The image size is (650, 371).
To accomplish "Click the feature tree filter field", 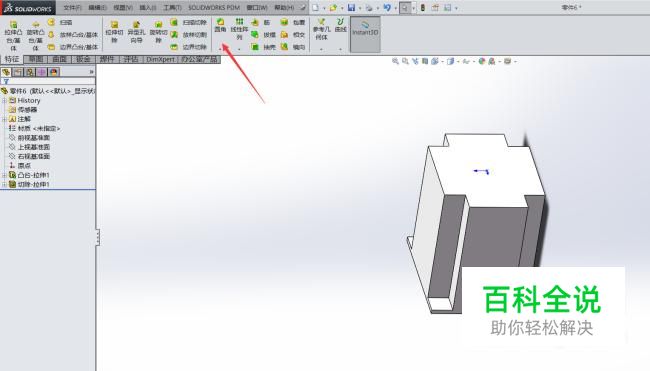I will tap(48, 81).
